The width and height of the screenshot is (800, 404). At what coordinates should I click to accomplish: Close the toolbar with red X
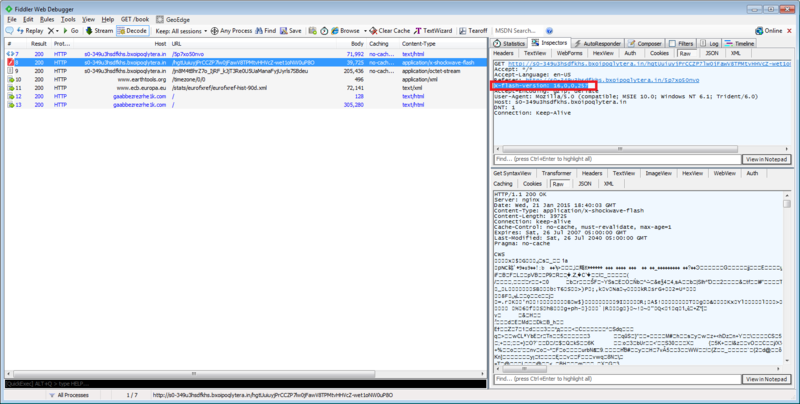(x=790, y=31)
